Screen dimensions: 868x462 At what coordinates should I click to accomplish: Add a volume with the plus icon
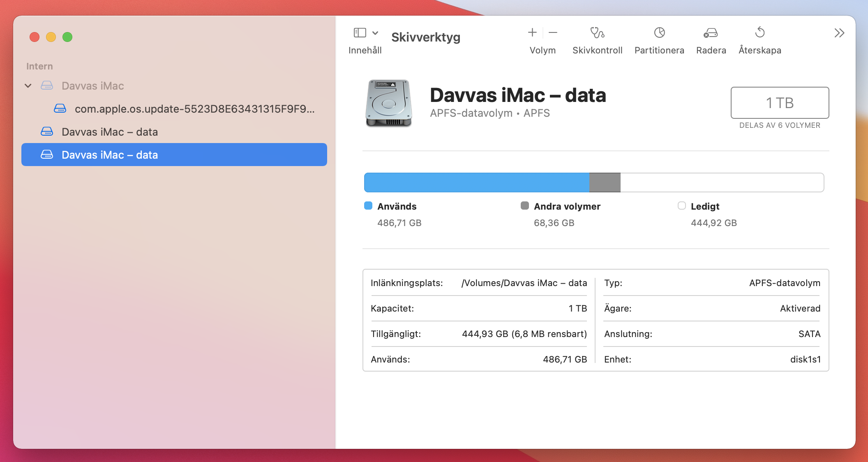coord(532,32)
